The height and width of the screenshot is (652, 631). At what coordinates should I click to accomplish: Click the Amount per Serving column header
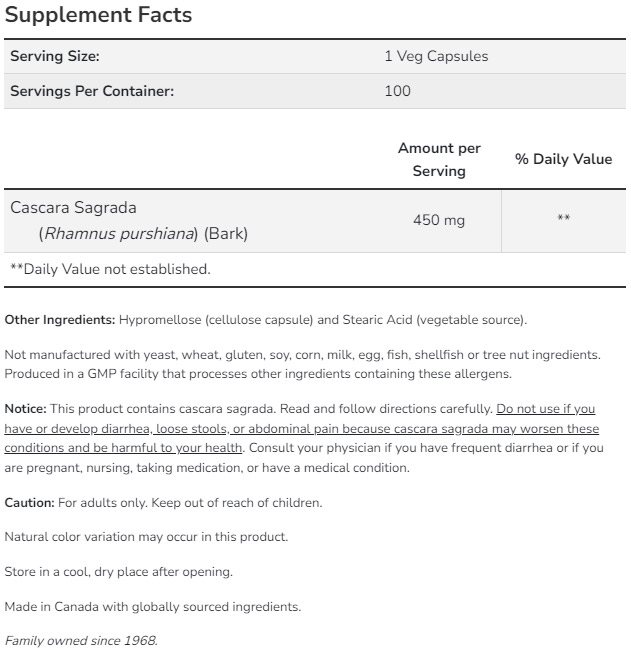(x=439, y=159)
